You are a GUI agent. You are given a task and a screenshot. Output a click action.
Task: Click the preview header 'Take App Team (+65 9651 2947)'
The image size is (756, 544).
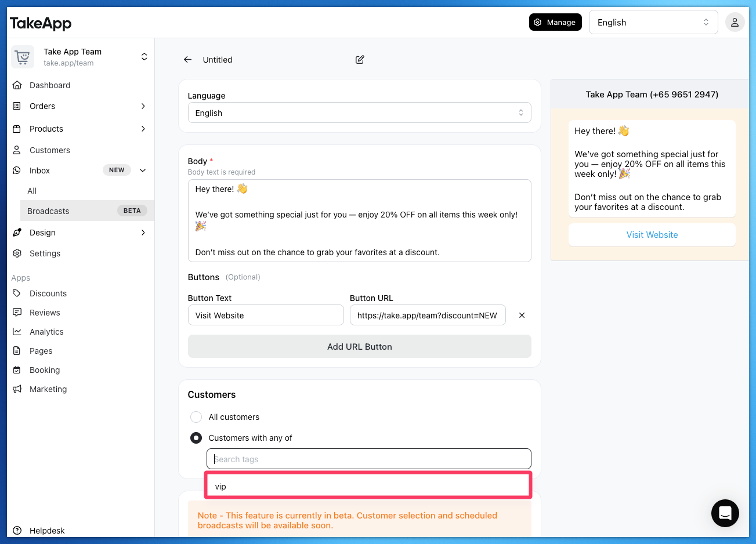pos(652,95)
